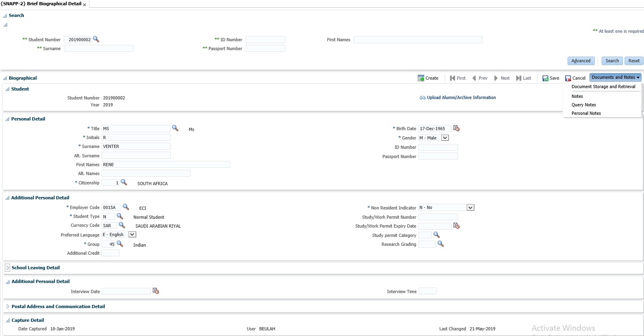Click the Student Number search magnifier icon

pos(96,39)
